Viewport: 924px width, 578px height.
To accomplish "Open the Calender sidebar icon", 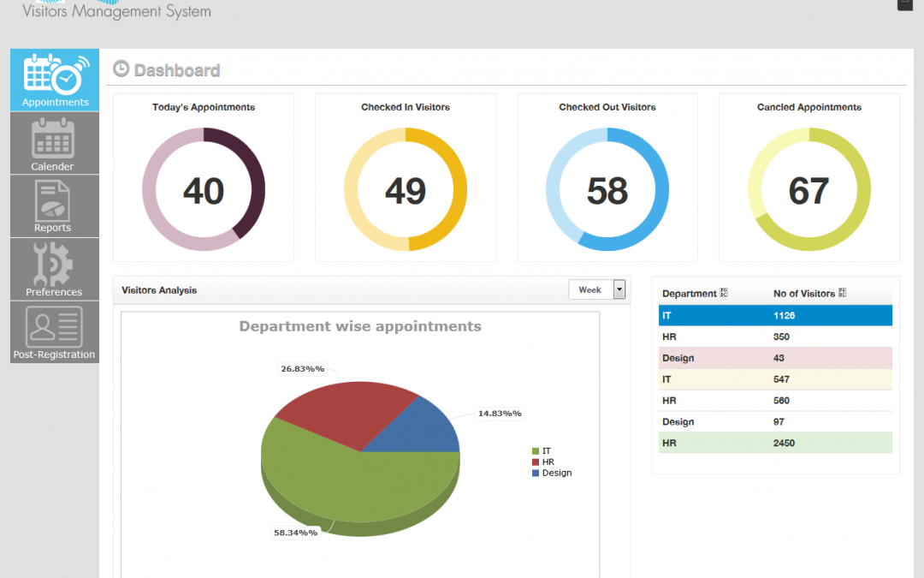I will 55,143.
